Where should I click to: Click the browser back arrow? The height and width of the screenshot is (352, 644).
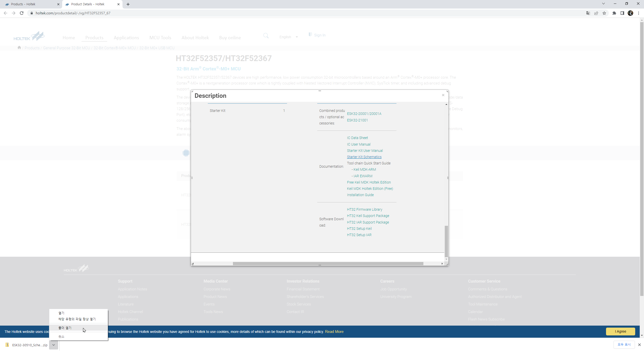(x=6, y=13)
